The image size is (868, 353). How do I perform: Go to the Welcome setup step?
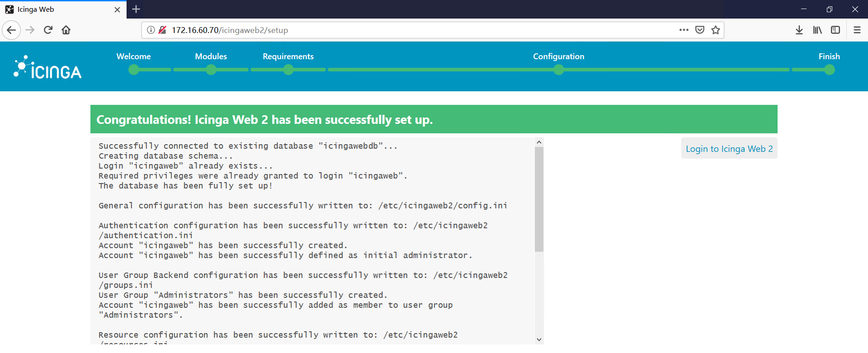[x=134, y=56]
